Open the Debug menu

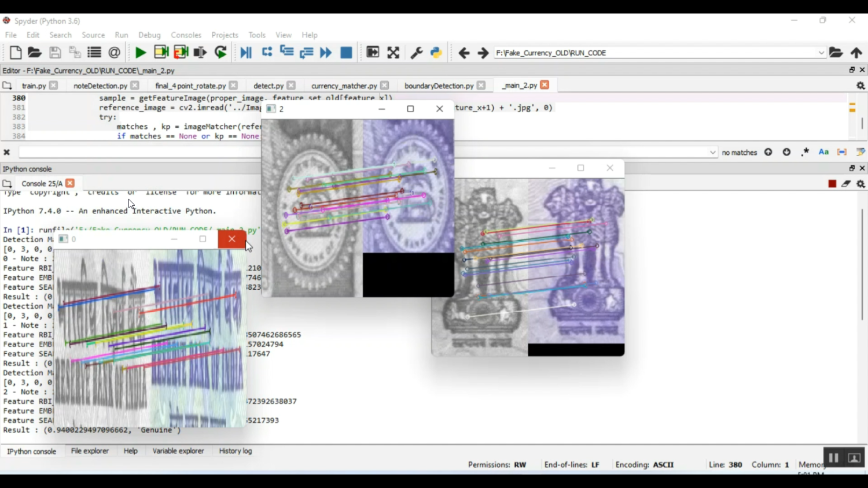(149, 35)
